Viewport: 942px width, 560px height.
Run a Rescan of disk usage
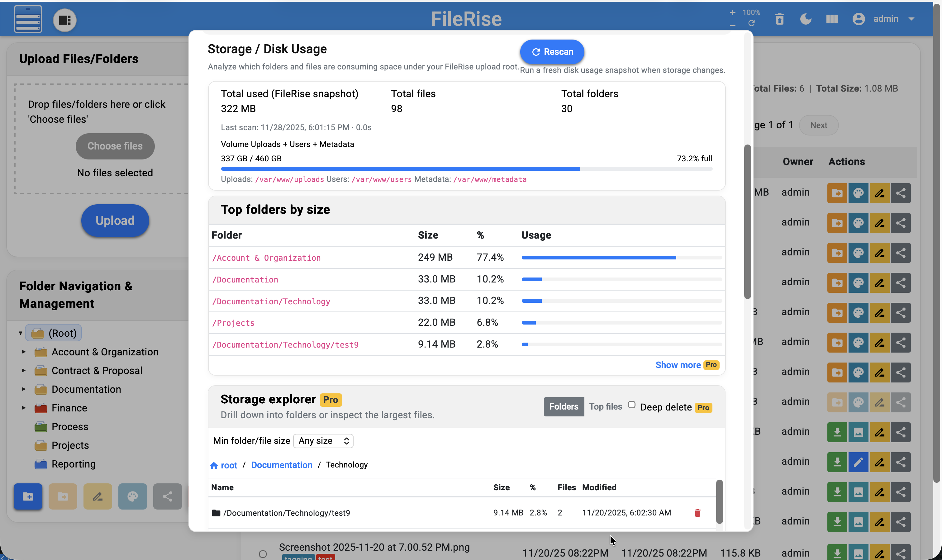click(552, 52)
